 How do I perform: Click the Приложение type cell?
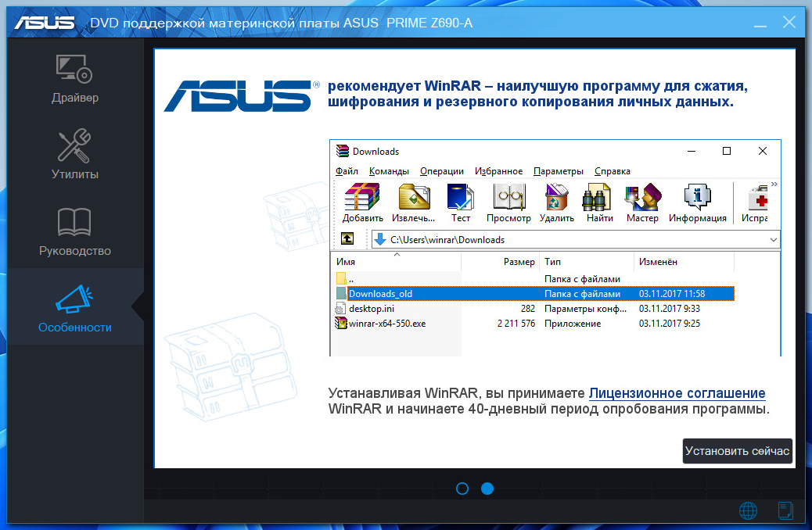[x=573, y=324]
